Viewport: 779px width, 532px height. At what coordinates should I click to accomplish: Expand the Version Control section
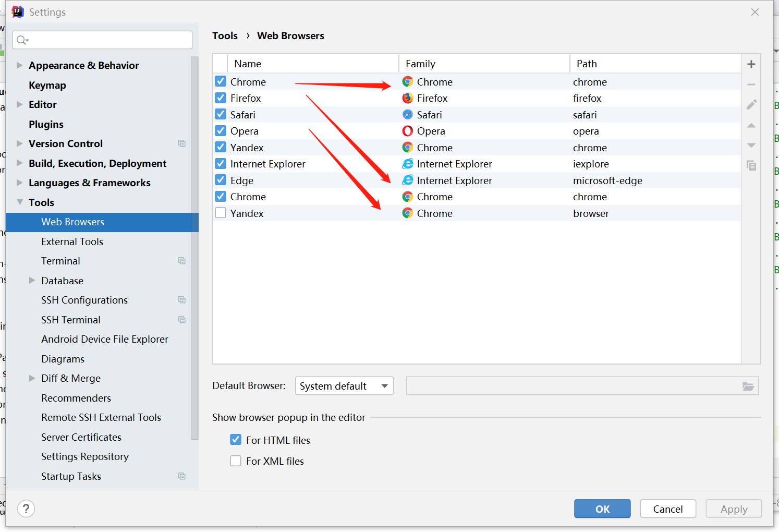pos(19,143)
